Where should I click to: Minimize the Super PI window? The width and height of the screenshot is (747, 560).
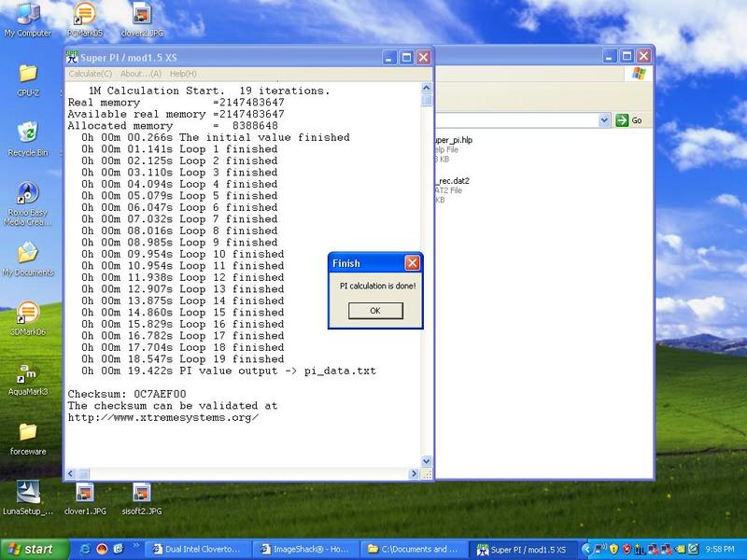click(389, 57)
